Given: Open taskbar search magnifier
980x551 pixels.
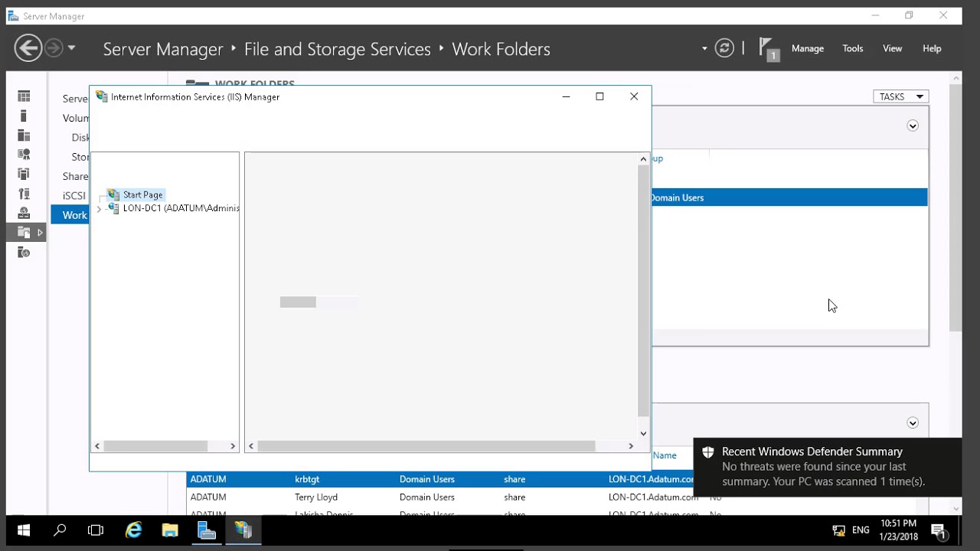Looking at the screenshot, I should point(60,530).
